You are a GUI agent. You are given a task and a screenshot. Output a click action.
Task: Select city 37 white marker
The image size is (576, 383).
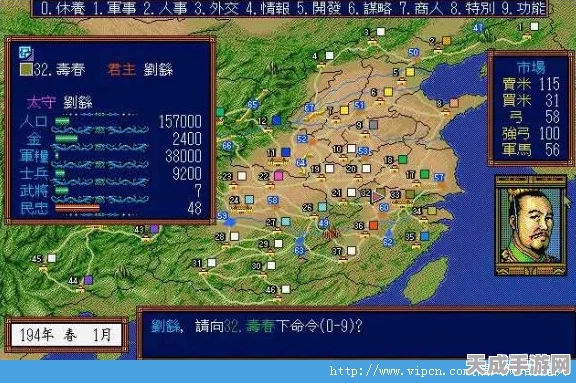click(x=352, y=251)
